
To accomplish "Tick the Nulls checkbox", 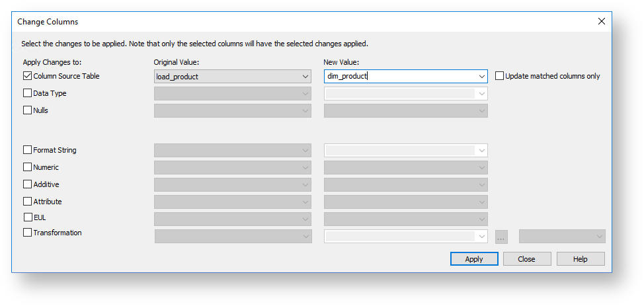I will 27,110.
